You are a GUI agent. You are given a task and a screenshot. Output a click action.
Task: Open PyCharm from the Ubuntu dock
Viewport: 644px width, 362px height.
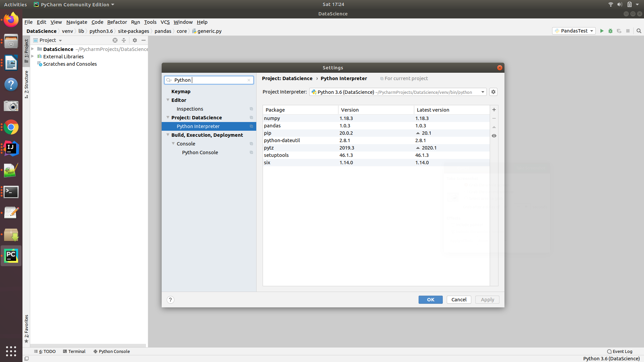click(x=11, y=256)
